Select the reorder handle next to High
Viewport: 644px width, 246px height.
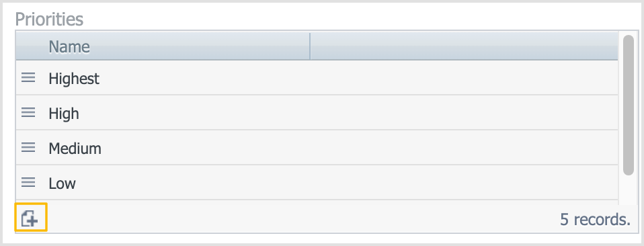28,112
